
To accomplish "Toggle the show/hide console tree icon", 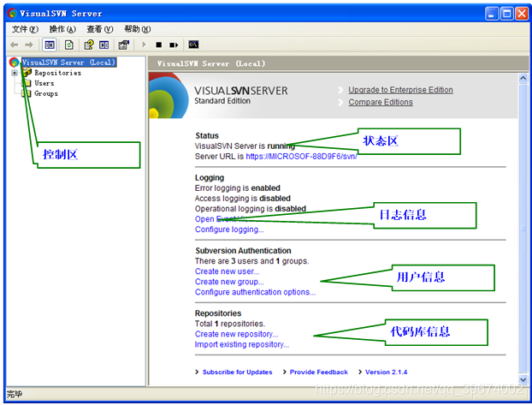I will pyautogui.click(x=50, y=45).
